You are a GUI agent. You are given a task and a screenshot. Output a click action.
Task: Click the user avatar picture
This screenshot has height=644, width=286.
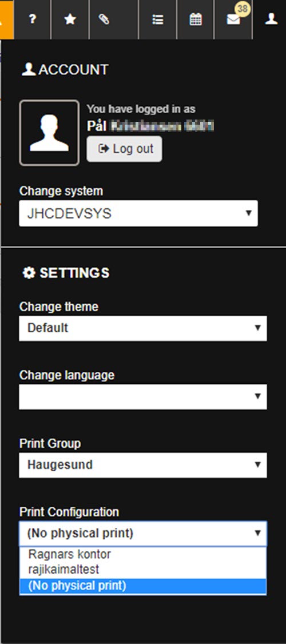click(x=49, y=133)
